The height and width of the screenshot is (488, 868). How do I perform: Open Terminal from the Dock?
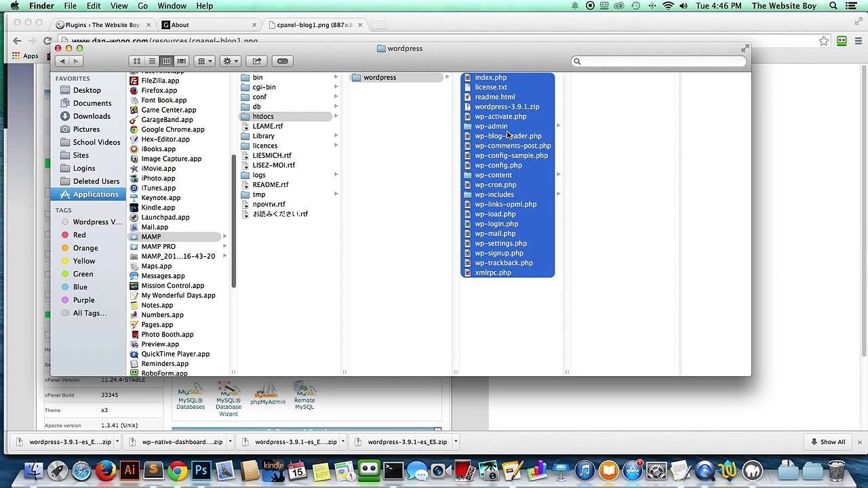393,470
